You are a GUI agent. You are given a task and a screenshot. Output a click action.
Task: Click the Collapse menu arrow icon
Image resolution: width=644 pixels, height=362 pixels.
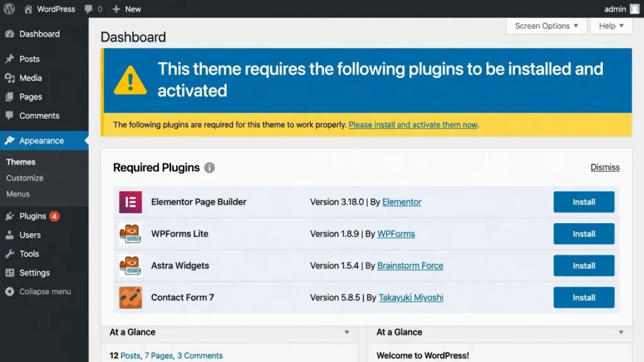coord(10,292)
